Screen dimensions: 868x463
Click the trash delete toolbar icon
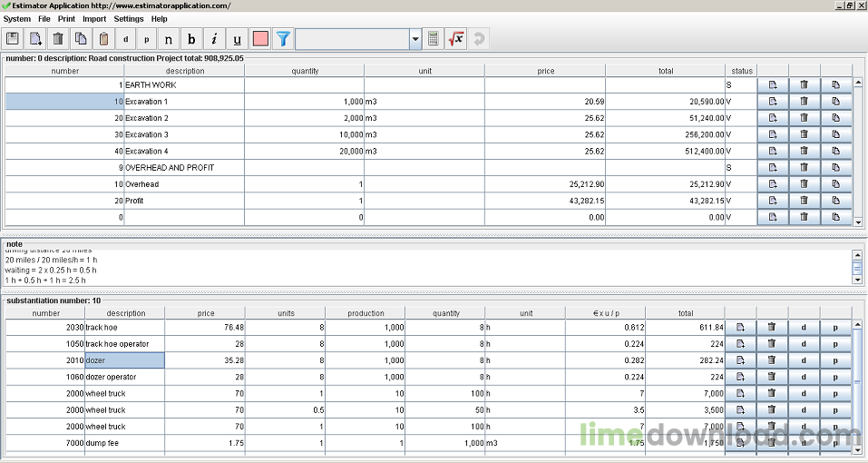click(58, 39)
